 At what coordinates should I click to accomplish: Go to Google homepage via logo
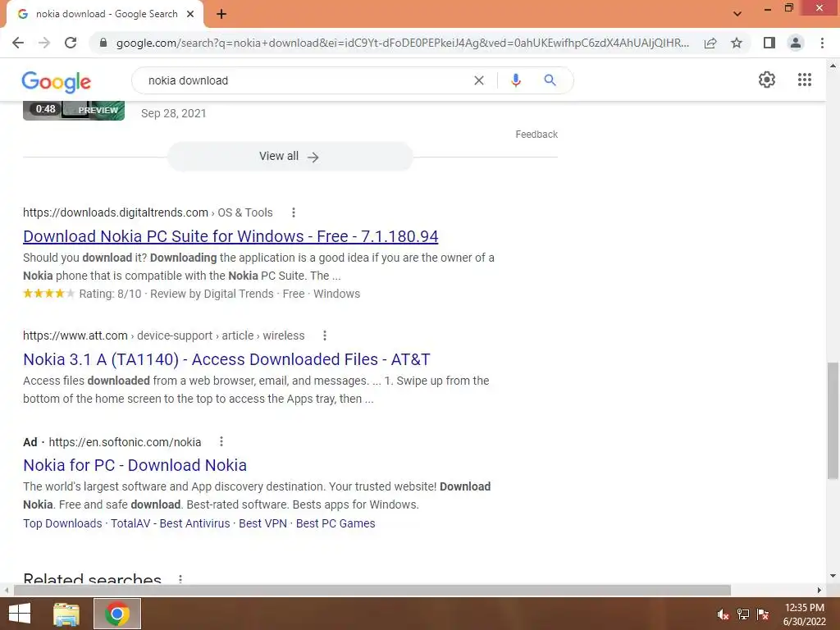click(57, 82)
